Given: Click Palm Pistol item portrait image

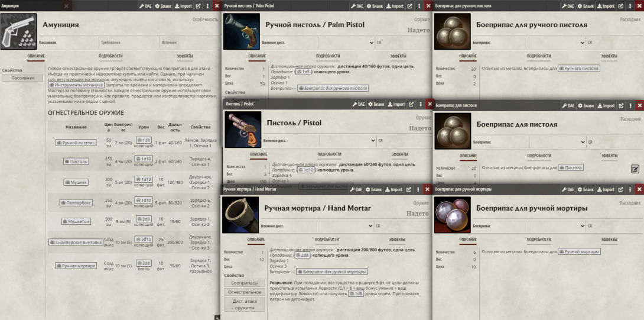Looking at the screenshot, I should pos(242,32).
